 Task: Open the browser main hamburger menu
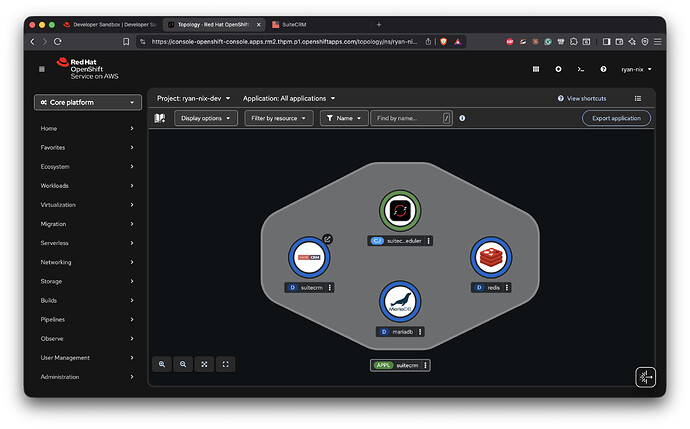pyautogui.click(x=658, y=41)
